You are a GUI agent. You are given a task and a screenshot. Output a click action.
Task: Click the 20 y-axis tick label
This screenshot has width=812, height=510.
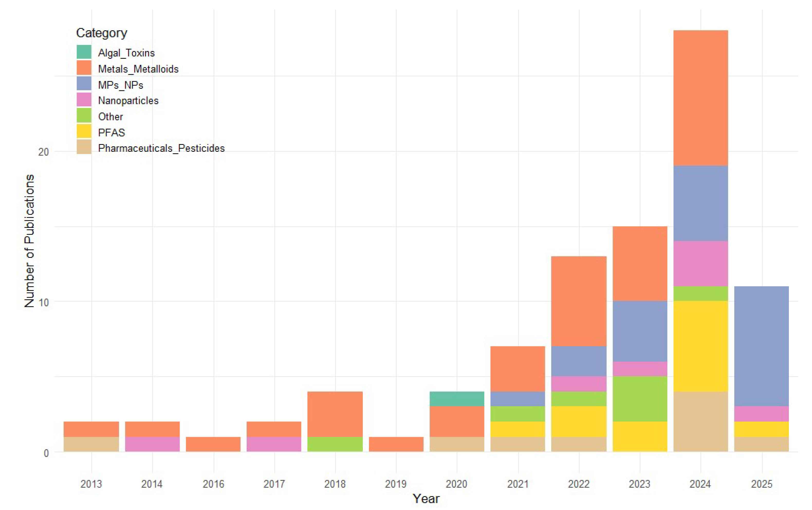(x=43, y=152)
